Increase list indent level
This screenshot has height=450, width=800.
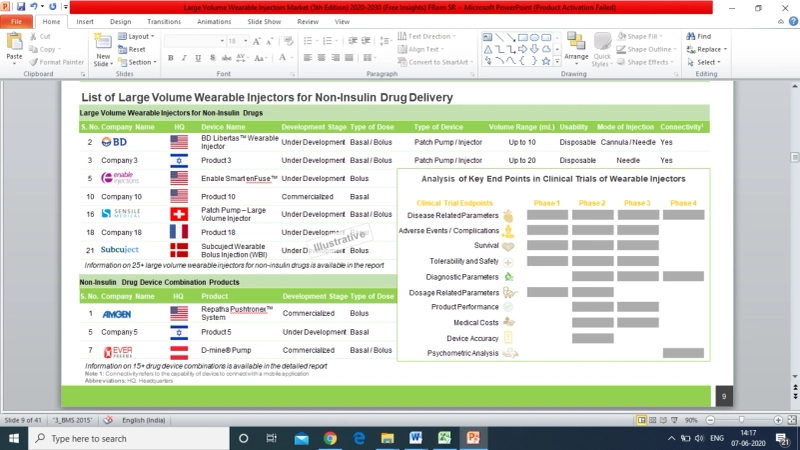(366, 41)
